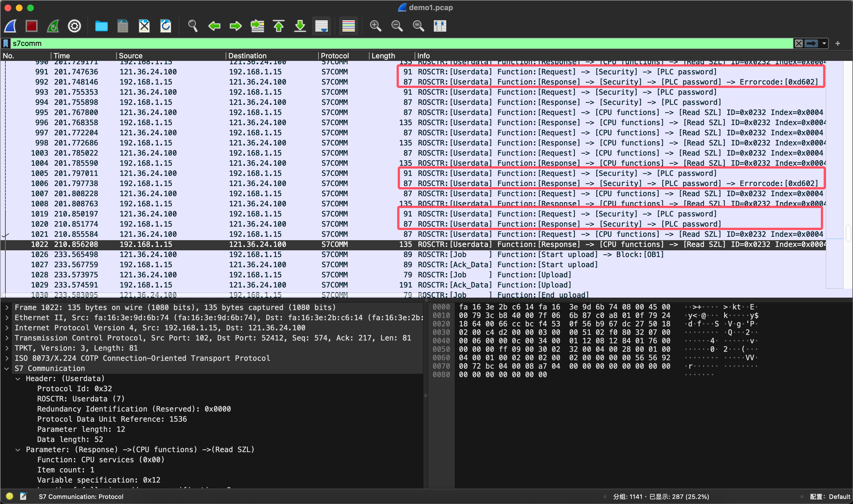853x504 pixels.
Task: Close this capture file
Action: click(144, 26)
